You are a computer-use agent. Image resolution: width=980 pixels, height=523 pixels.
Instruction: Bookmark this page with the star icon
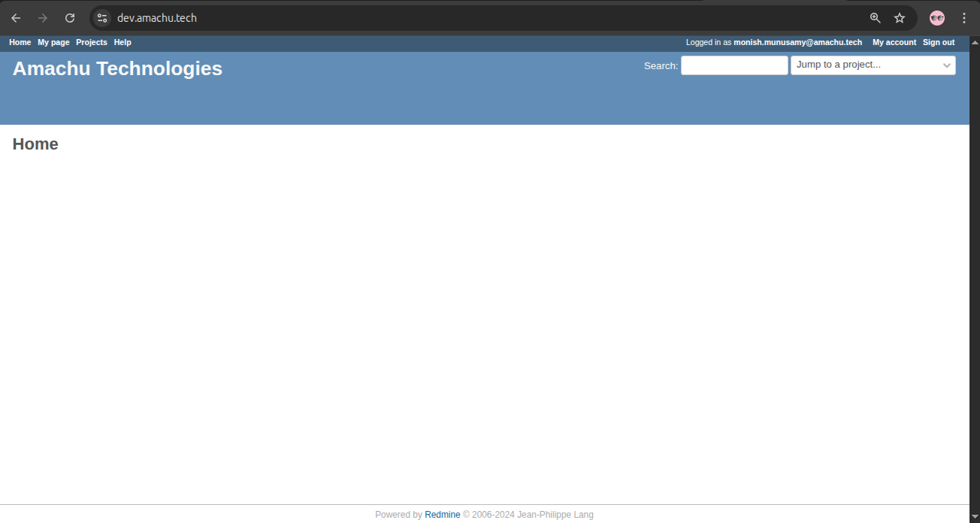click(900, 18)
